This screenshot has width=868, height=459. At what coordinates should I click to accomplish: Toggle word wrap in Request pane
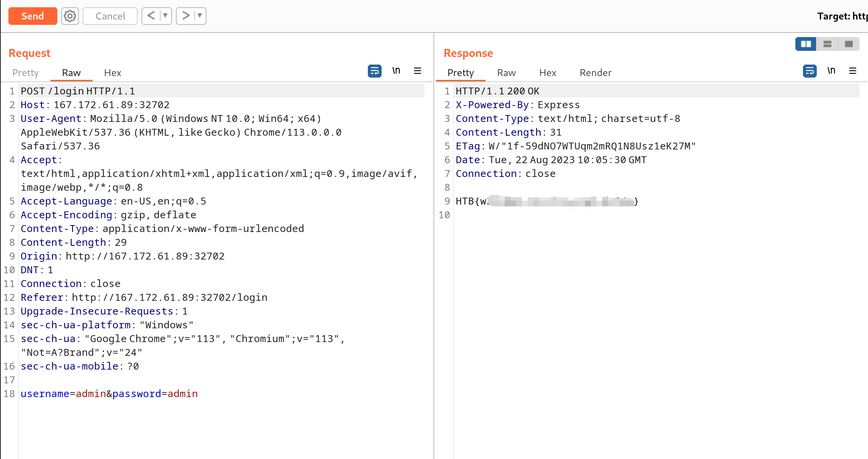(x=375, y=71)
